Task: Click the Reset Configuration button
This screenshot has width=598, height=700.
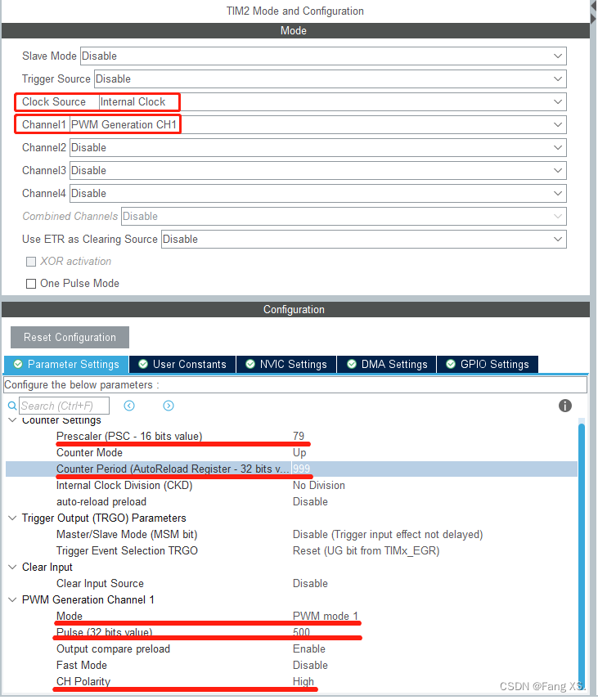Action: click(x=70, y=338)
